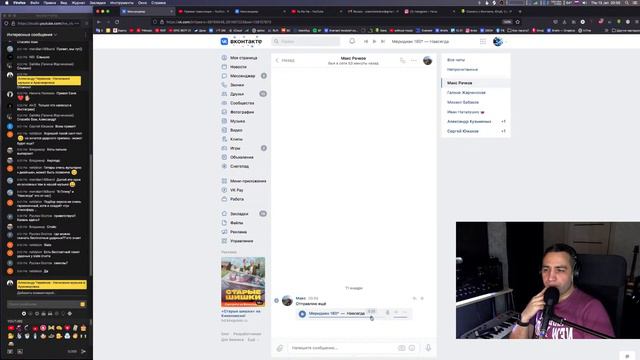Open the three-dots chat actions menu
This screenshot has height=360, width=640.
point(414,60)
